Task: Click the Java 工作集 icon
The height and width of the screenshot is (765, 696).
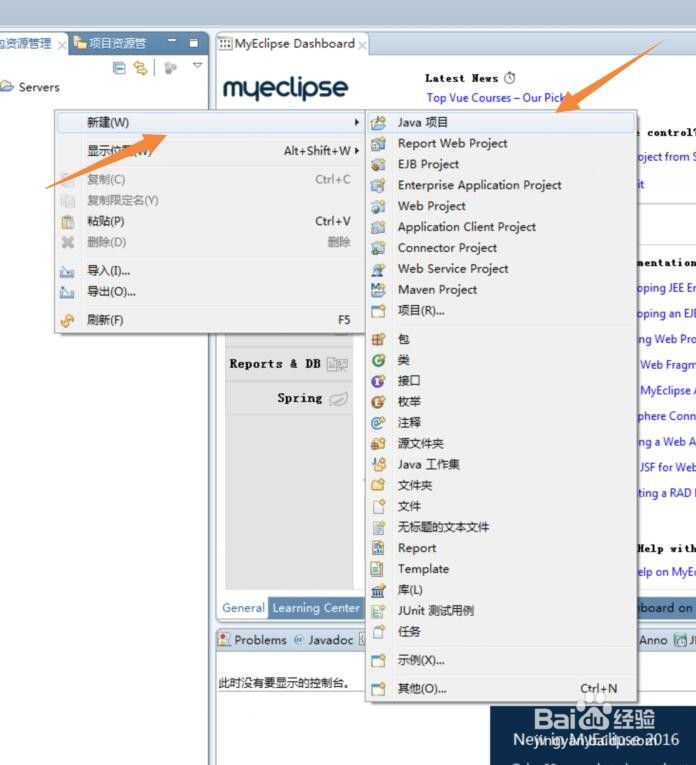Action: click(x=378, y=464)
